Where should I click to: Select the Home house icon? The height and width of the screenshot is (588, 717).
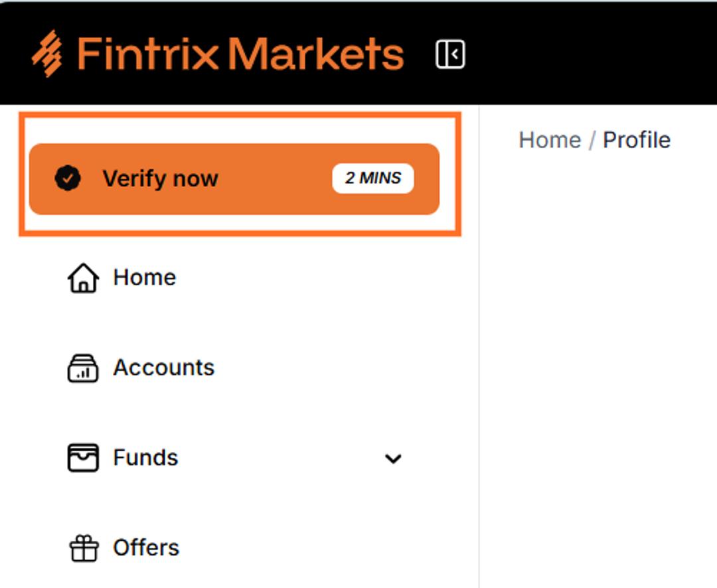coord(83,277)
